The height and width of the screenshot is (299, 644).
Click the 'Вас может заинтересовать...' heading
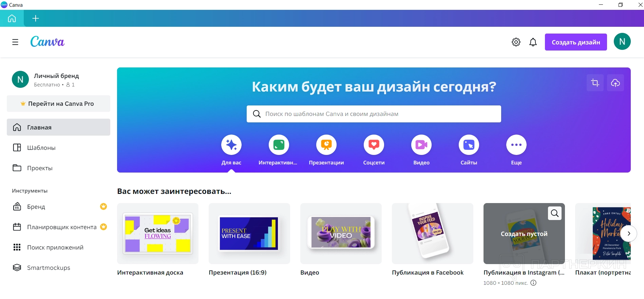pyautogui.click(x=174, y=191)
